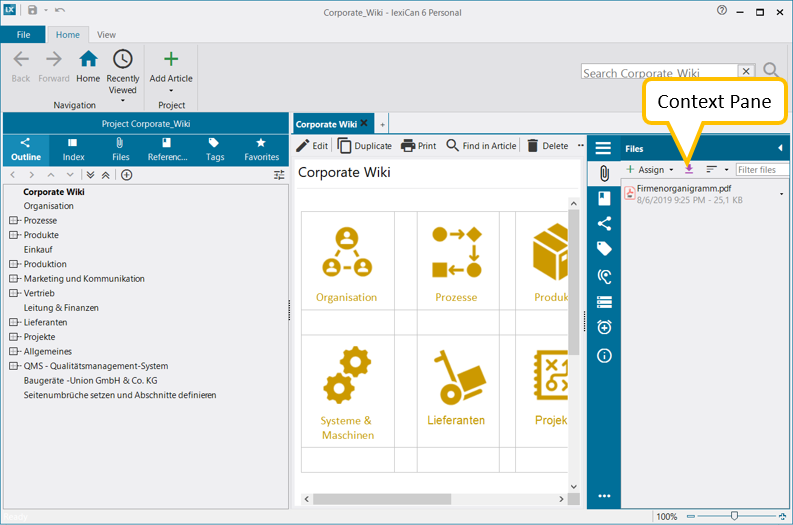Expand the Prozesse tree node
The height and width of the screenshot is (525, 793).
13,221
